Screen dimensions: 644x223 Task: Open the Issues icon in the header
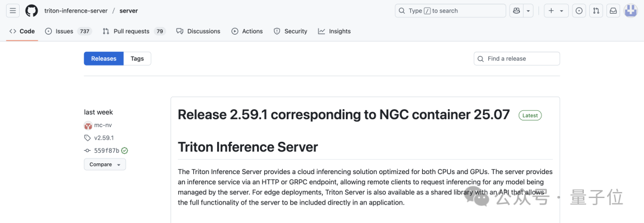pos(579,11)
